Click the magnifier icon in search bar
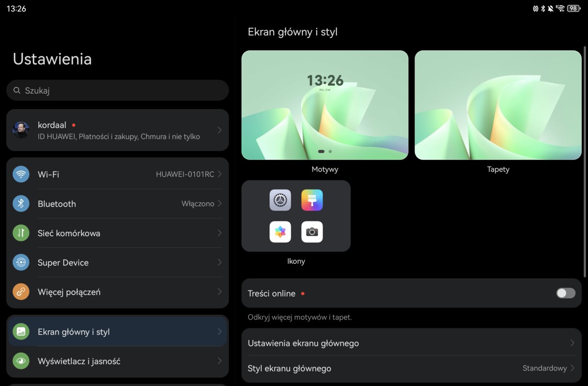 pos(17,90)
